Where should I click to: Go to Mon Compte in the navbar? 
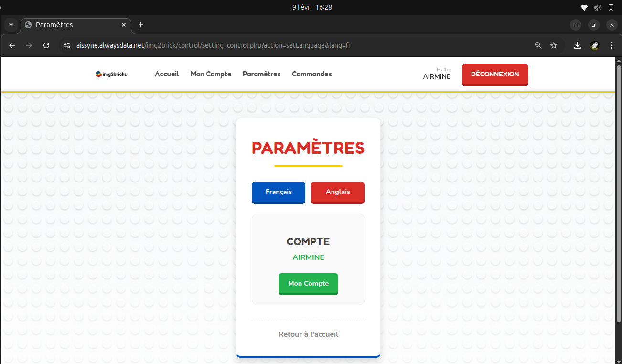point(211,74)
